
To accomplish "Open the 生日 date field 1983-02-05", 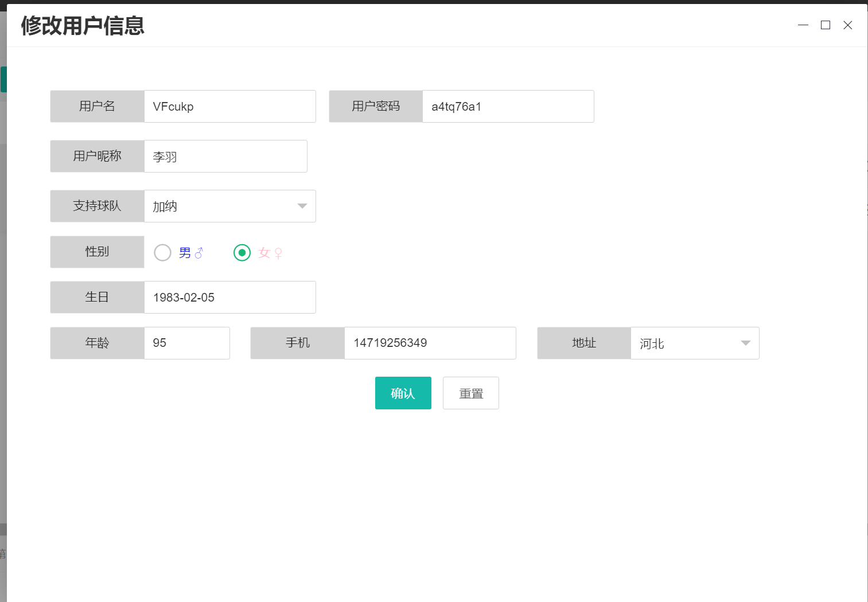I will click(x=230, y=298).
